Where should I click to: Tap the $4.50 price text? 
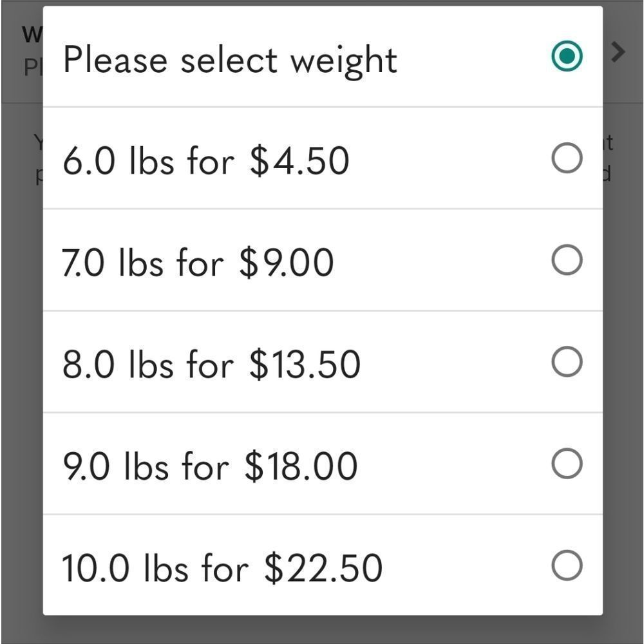click(x=300, y=160)
